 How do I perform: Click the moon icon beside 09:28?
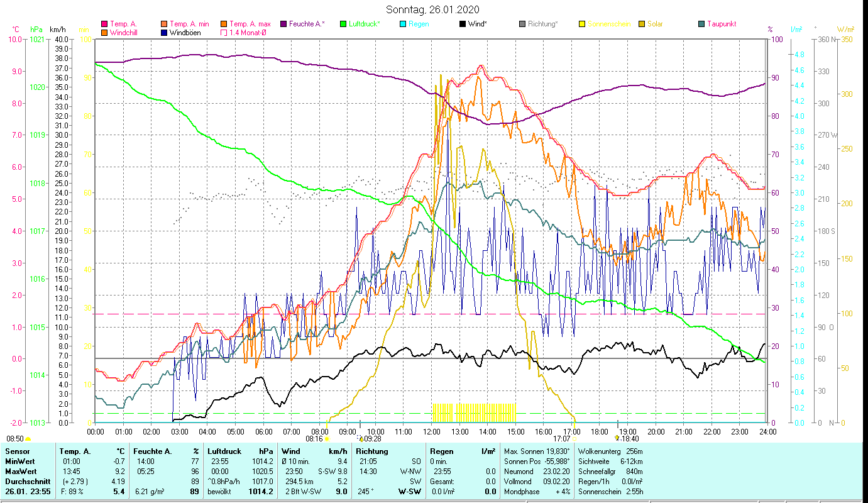pos(360,438)
